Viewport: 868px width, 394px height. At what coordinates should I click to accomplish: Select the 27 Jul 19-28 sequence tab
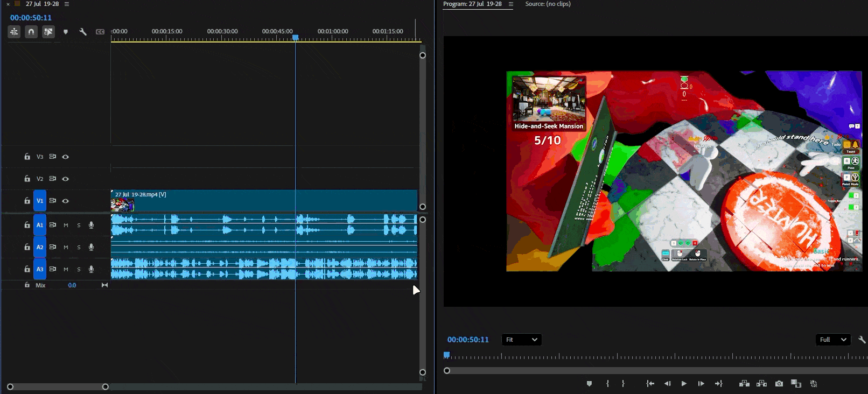[x=42, y=4]
